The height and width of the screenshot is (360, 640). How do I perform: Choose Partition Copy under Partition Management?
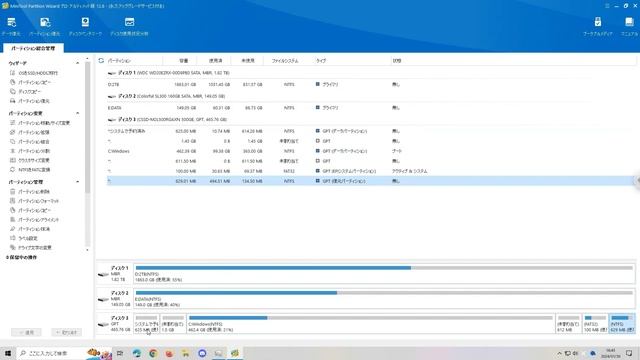tap(35, 210)
